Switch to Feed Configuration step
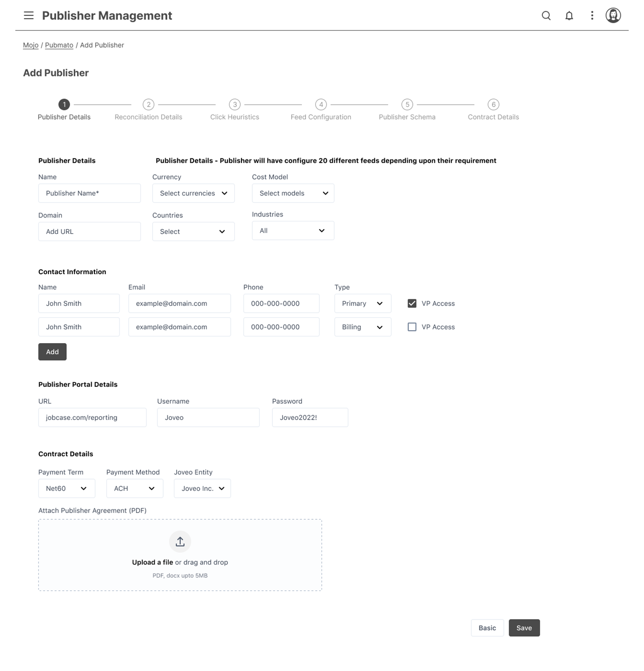Viewport: 644px width, 671px height. [x=321, y=117]
